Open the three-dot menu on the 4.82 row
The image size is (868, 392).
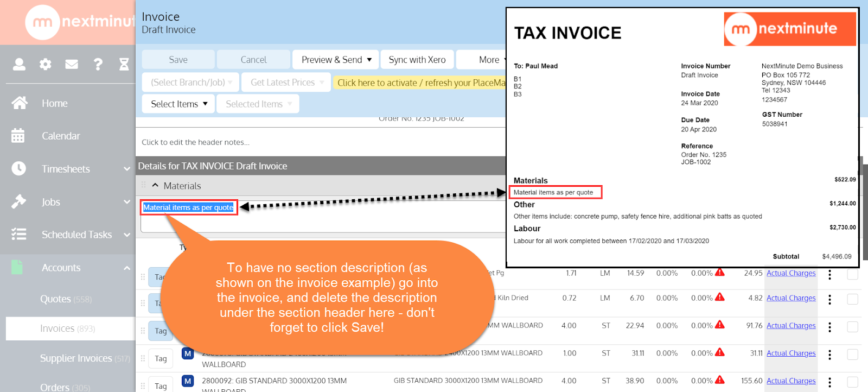coord(829,300)
